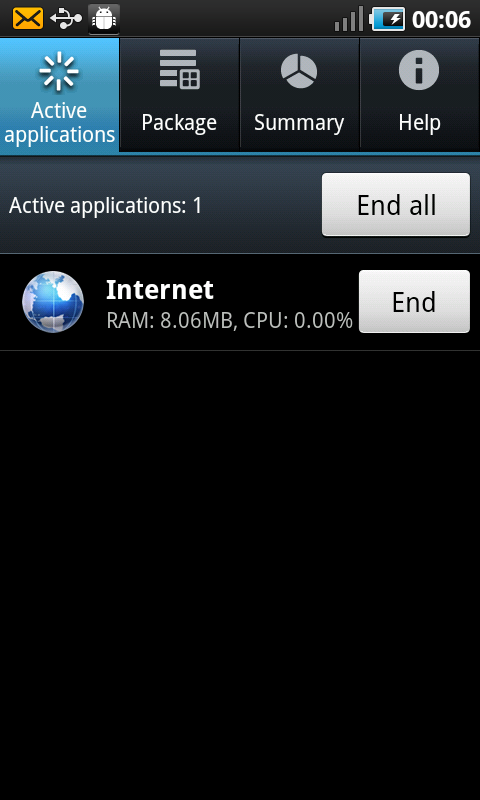The height and width of the screenshot is (800, 480).
Task: Open the Help tab
Action: tap(420, 94)
